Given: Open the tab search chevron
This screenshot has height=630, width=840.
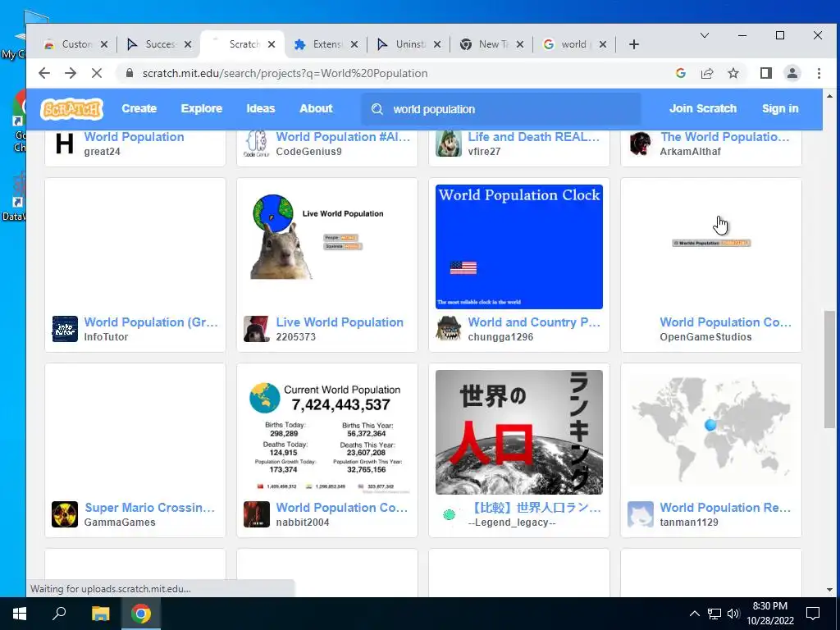Looking at the screenshot, I should coord(705,35).
